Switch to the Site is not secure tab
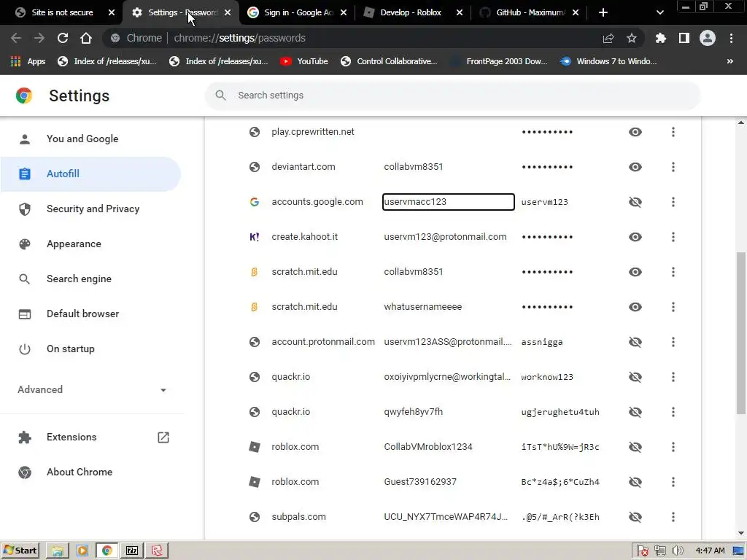Image resolution: width=747 pixels, height=560 pixels. (x=63, y=12)
